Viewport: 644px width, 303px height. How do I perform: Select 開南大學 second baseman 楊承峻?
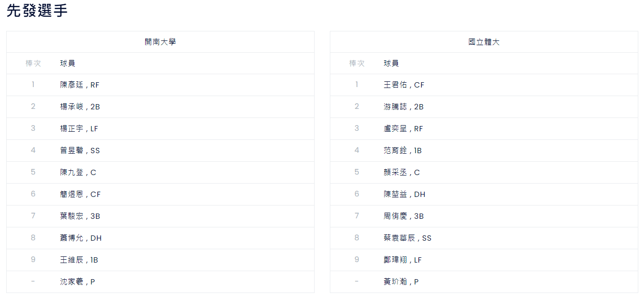tap(80, 107)
